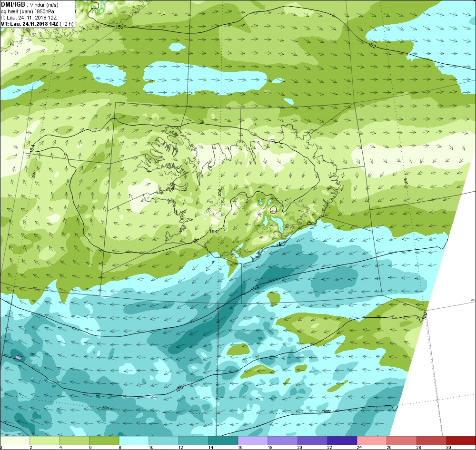Click the legend tick label '2'
Screen dimensions: 476x450
[30, 447]
